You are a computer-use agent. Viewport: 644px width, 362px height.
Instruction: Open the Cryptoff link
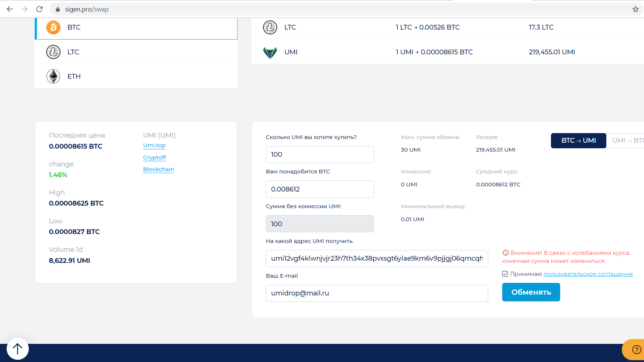tap(154, 158)
